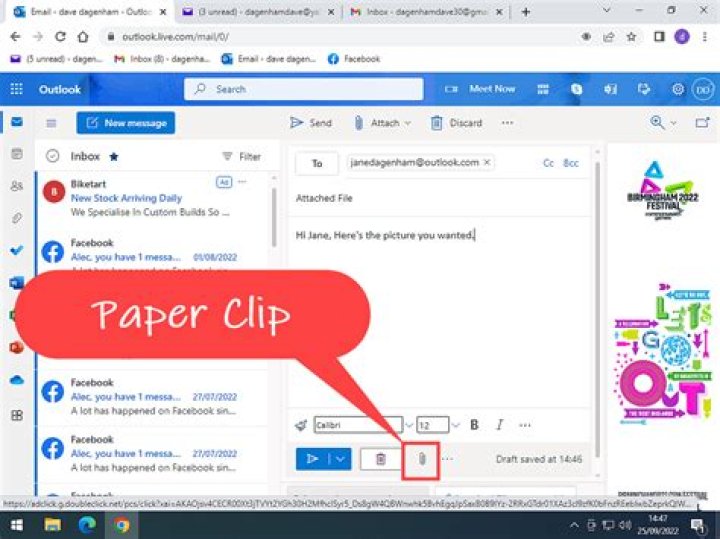Open more formatting options ellipsis
The height and width of the screenshot is (539, 720).
525,425
